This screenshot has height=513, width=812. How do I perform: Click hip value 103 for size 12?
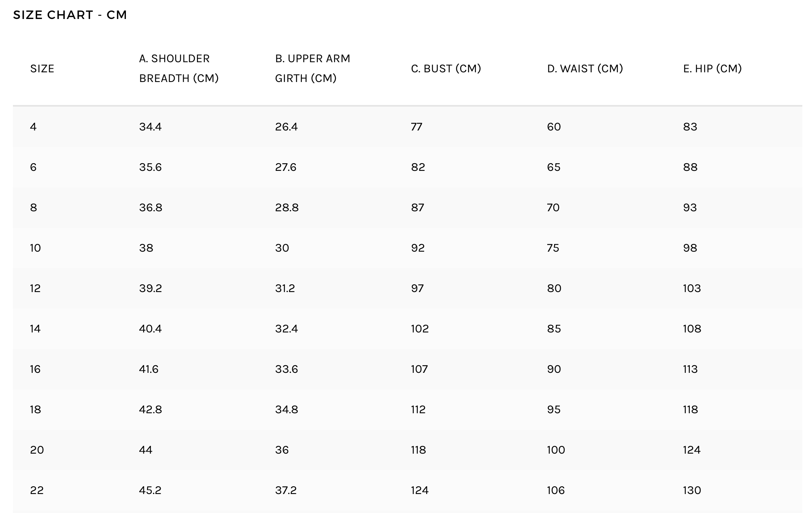692,288
